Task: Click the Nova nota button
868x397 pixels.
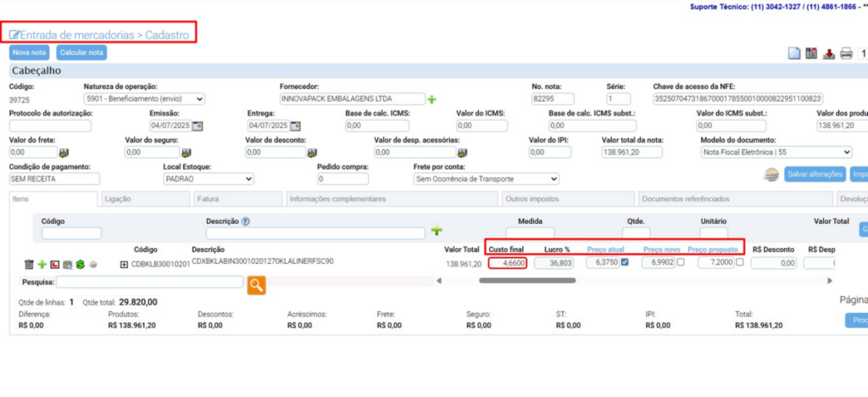Action: 30,53
